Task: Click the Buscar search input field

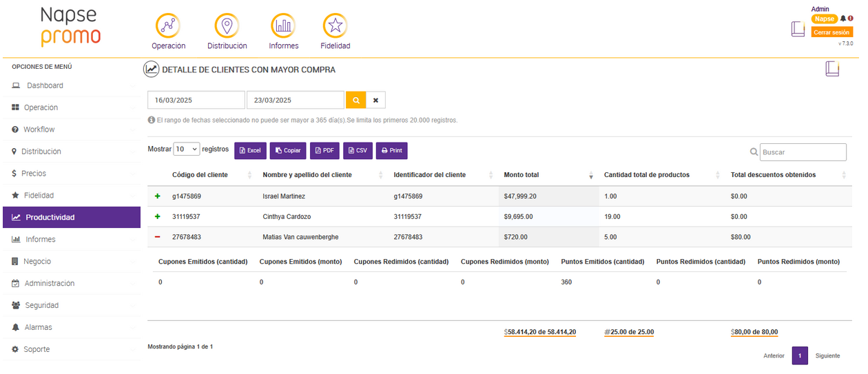Action: (803, 152)
